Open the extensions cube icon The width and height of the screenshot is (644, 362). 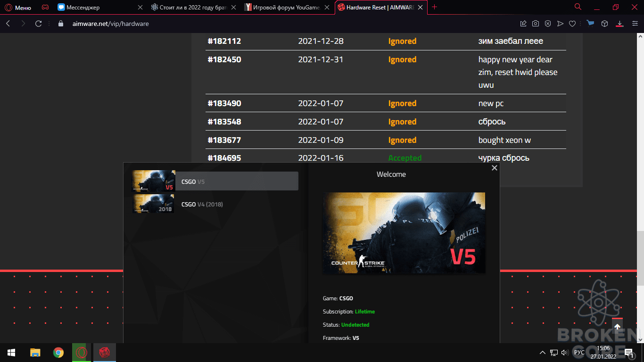[604, 24]
